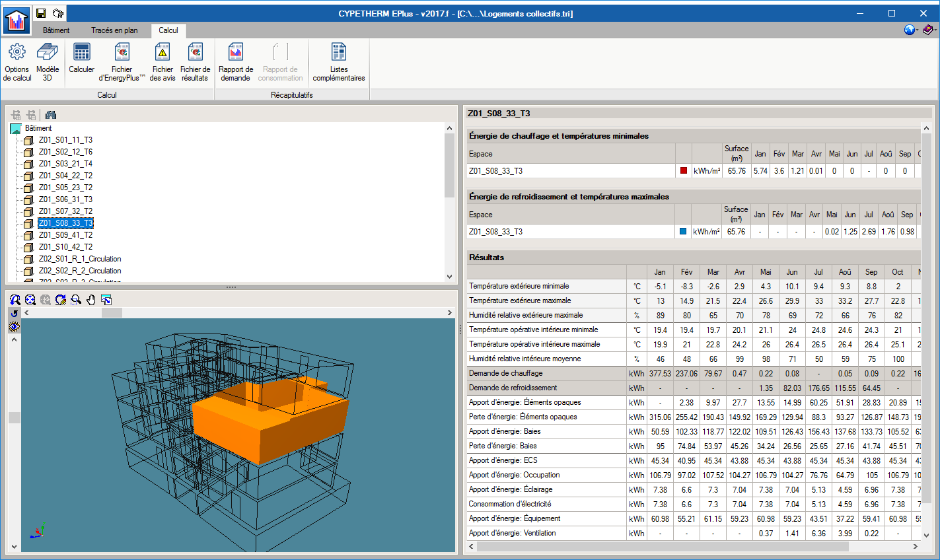Click Consommation d'électricité row label
Viewport: 940px width, 560px height.
pos(510,504)
